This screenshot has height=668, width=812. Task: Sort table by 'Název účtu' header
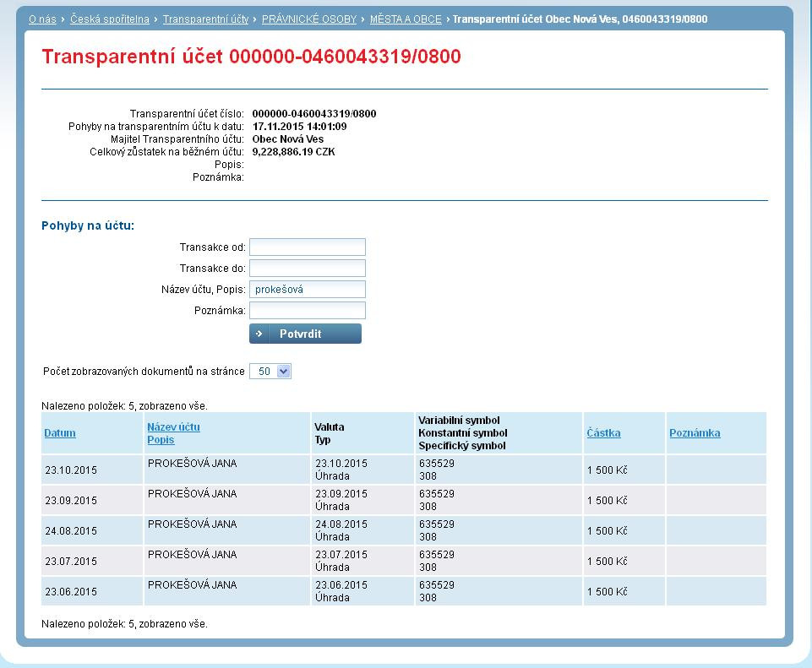pos(173,427)
